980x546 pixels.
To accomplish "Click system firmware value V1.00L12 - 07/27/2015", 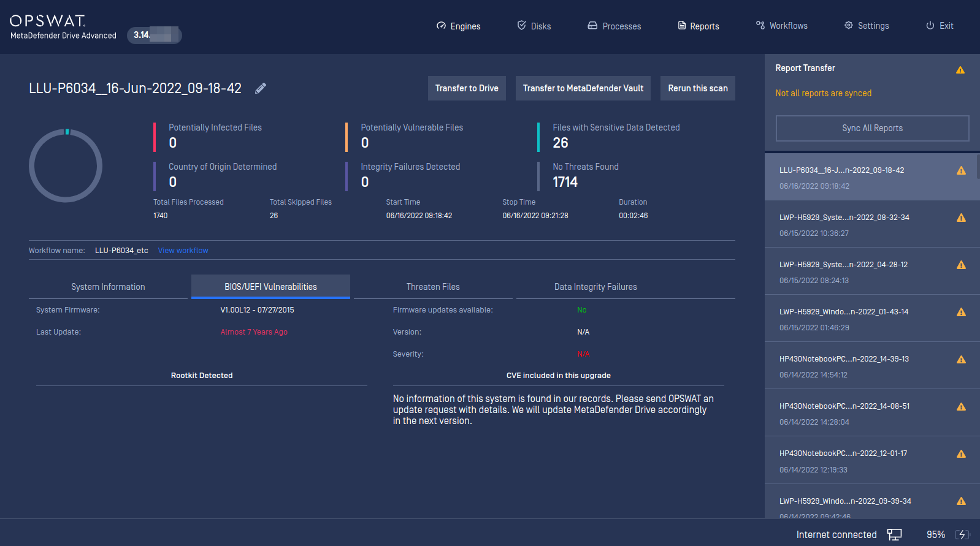I will 257,310.
